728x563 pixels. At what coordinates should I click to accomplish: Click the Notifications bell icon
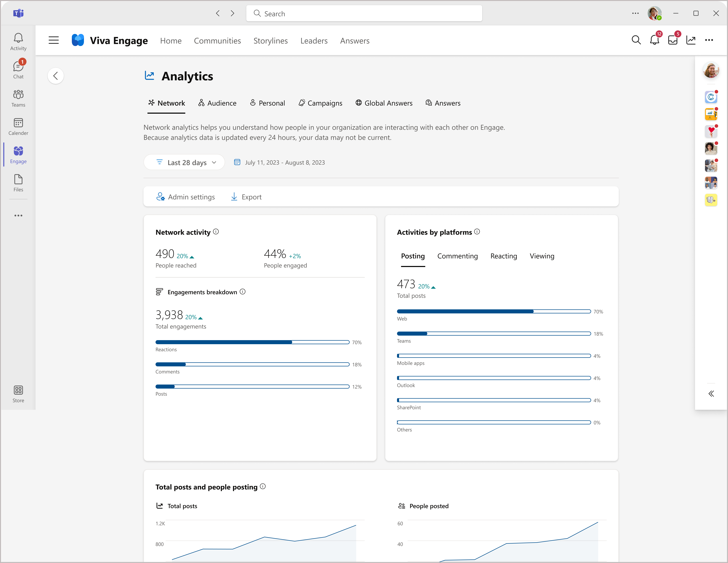655,40
